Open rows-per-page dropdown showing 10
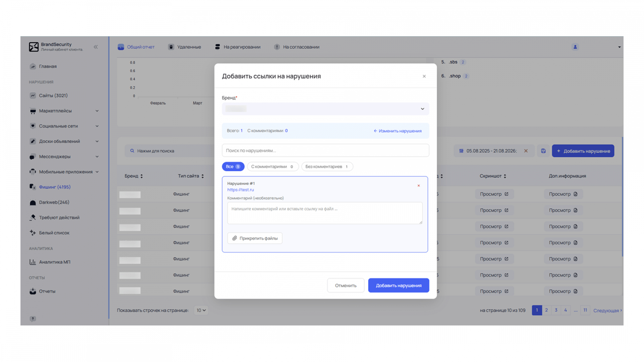This screenshot has height=362, width=644. [201, 311]
